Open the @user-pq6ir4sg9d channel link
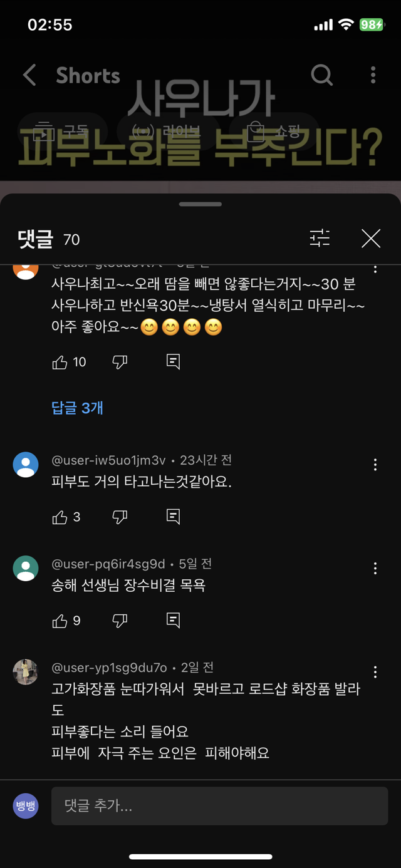The width and height of the screenshot is (401, 868). (108, 564)
